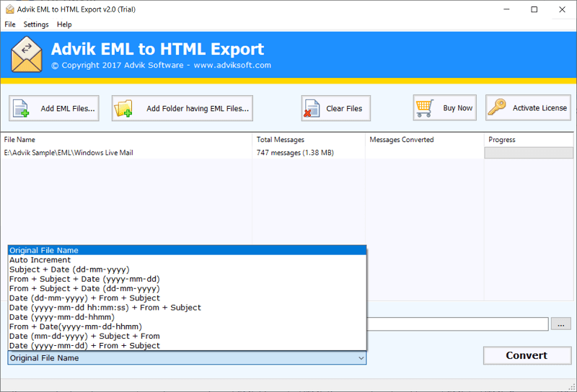Click the Messages Converted column header
Screen dimensions: 577x392
click(425, 140)
